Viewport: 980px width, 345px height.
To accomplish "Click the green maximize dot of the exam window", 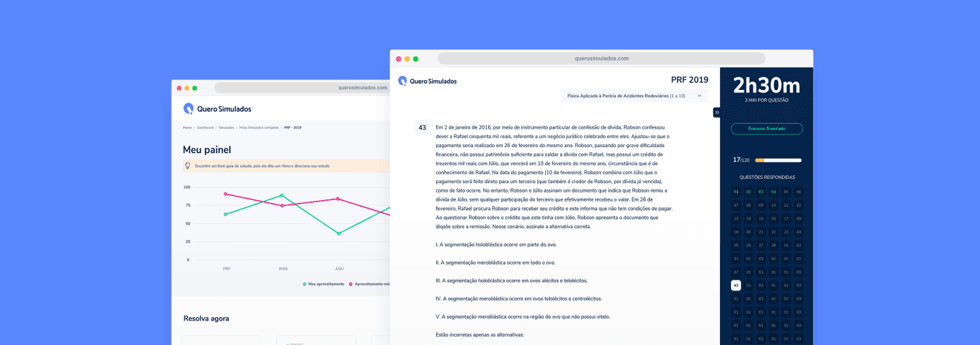I will click(x=416, y=59).
